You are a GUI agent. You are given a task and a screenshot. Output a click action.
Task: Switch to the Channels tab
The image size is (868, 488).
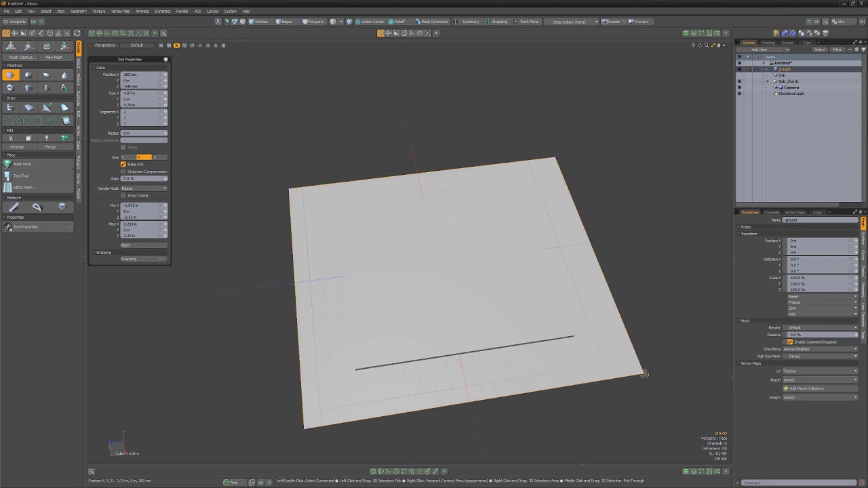pos(772,212)
